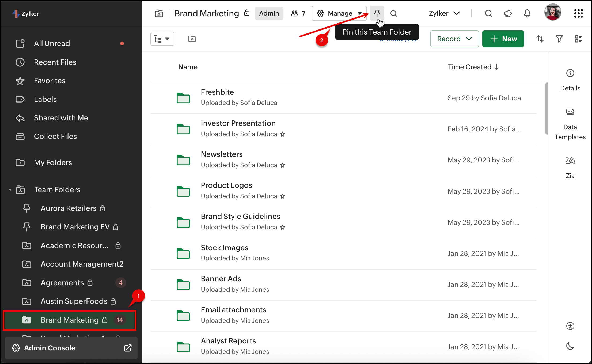Open the notifications bell

tap(527, 13)
